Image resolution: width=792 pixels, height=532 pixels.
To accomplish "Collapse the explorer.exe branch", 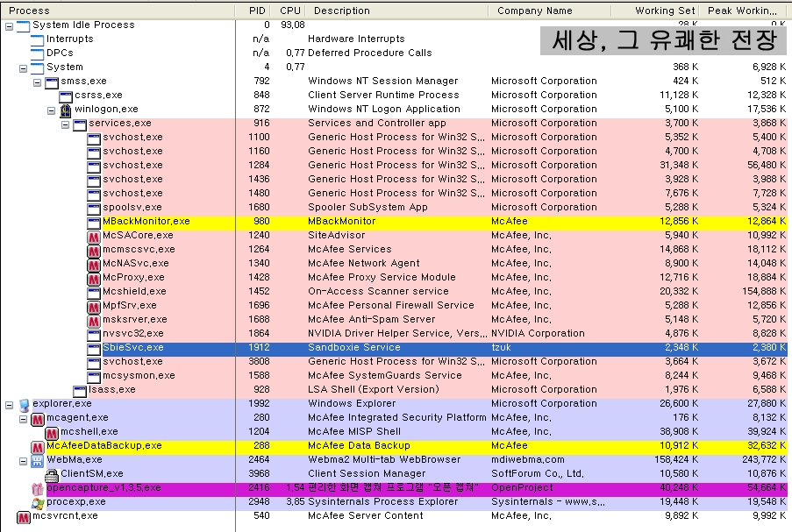I will 9,405.
